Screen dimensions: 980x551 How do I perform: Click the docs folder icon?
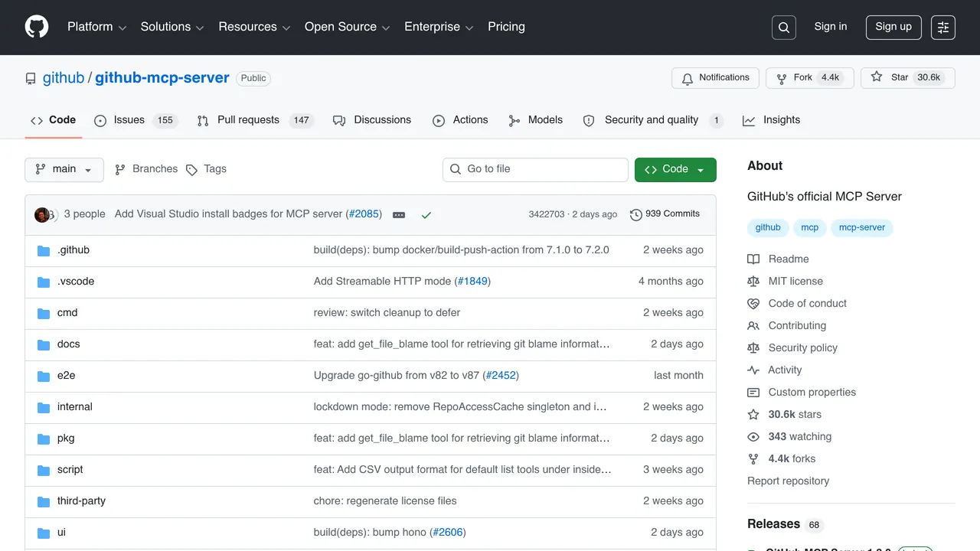pos(44,344)
